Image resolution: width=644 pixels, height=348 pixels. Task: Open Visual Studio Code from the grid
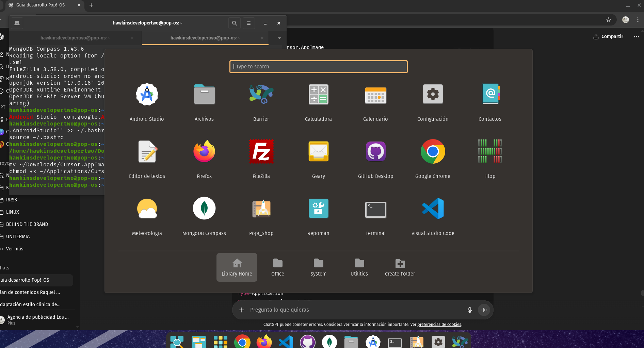point(433,209)
